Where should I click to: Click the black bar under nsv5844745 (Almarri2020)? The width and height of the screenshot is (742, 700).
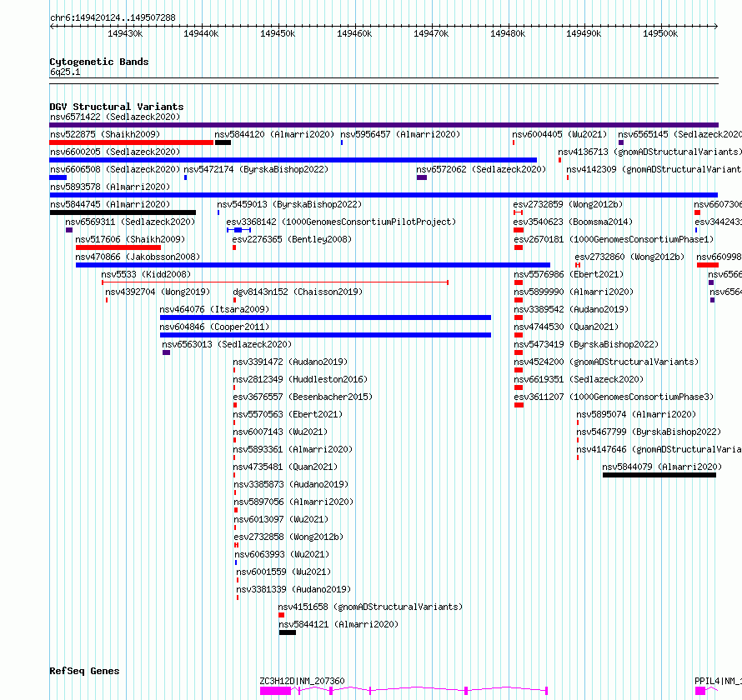123,212
